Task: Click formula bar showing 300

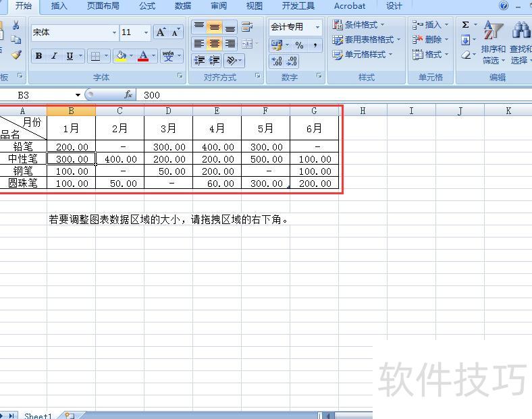Action: [334, 95]
